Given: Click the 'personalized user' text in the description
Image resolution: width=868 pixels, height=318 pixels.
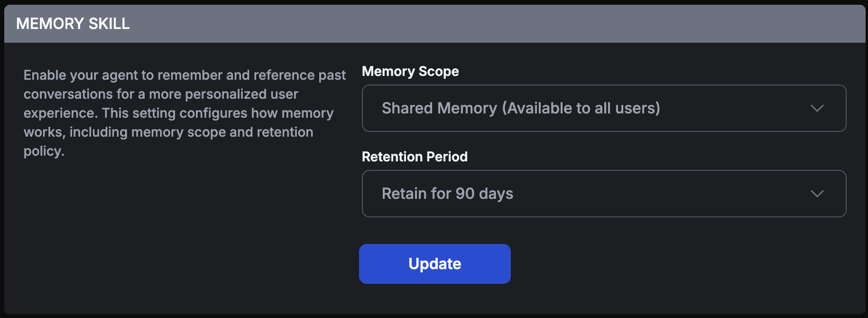Looking at the screenshot, I should (241, 94).
